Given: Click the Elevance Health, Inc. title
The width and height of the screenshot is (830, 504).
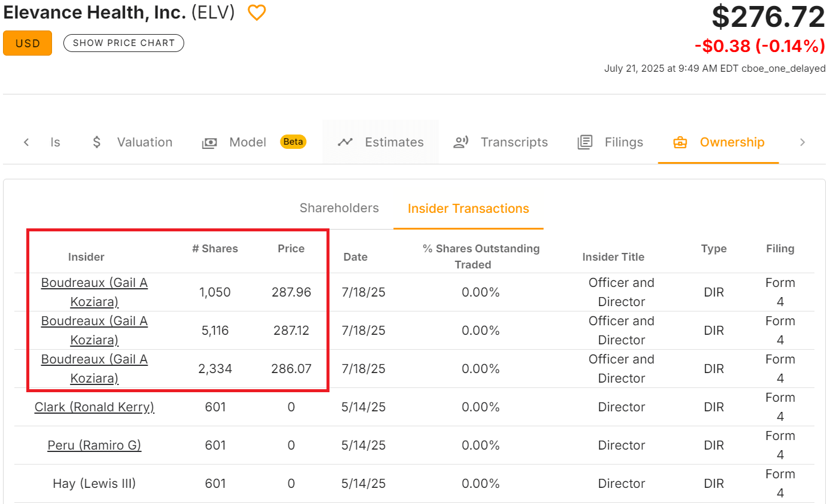Looking at the screenshot, I should 95,12.
